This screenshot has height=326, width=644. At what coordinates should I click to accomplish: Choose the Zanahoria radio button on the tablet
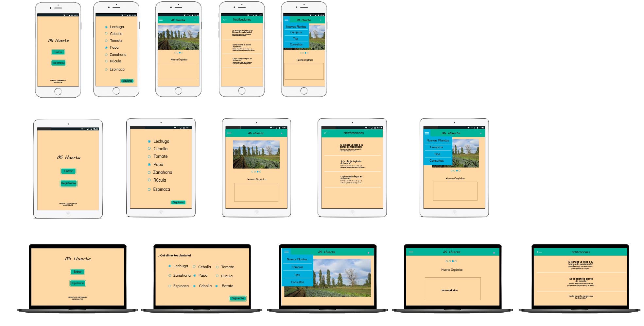click(x=149, y=172)
